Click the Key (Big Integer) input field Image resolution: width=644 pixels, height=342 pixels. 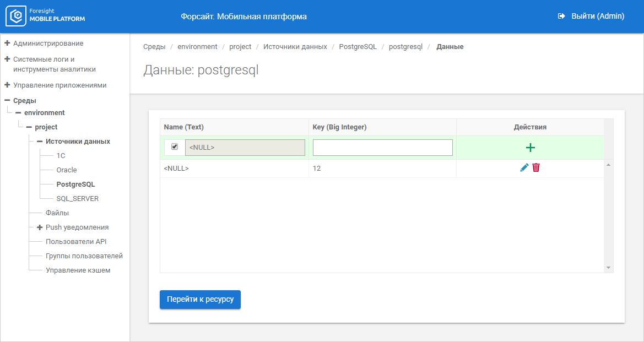[x=382, y=148]
